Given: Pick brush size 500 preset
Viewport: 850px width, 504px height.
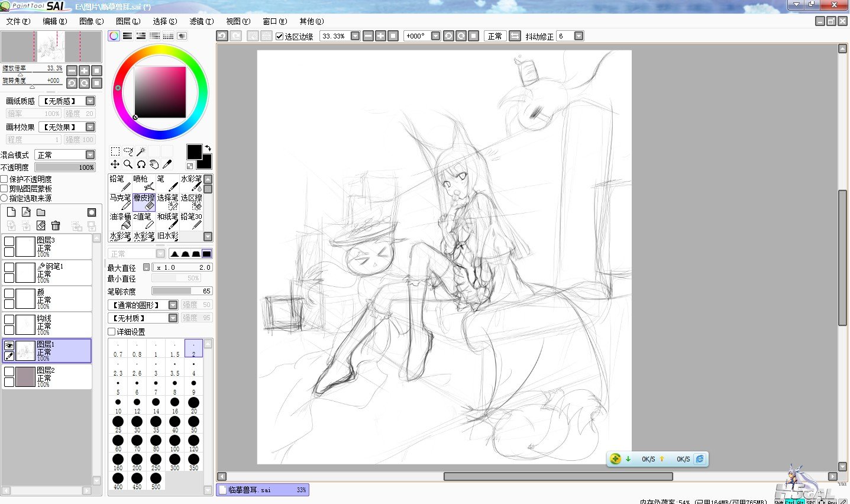Looking at the screenshot, I should (x=156, y=481).
